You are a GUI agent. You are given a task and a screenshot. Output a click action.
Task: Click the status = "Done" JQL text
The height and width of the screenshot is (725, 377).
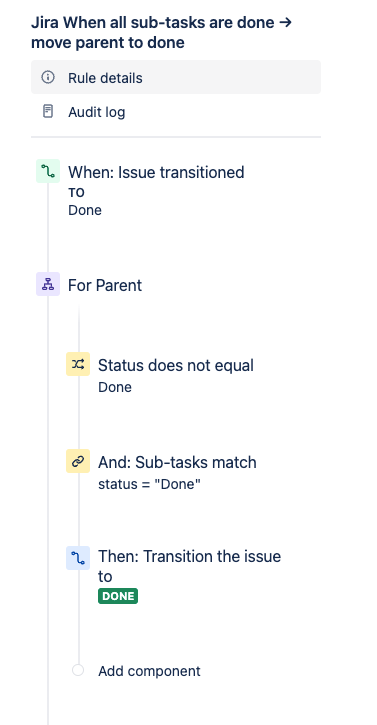(x=149, y=485)
